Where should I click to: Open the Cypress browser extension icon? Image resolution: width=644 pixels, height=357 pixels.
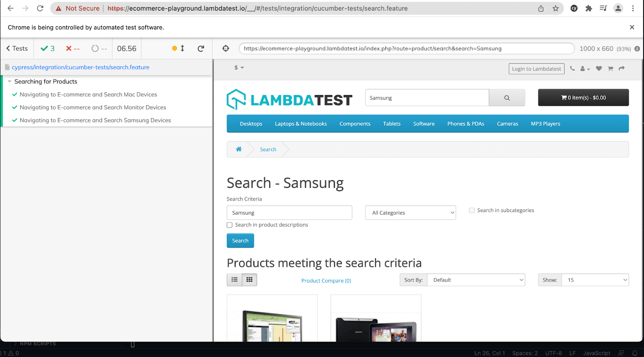click(574, 8)
